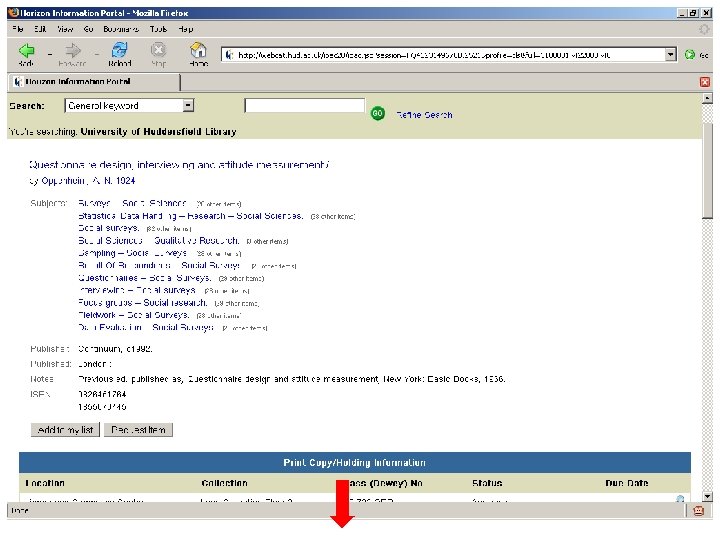Open the Focus groups – Social research link
This screenshot has width=720, height=540.
(x=143, y=303)
